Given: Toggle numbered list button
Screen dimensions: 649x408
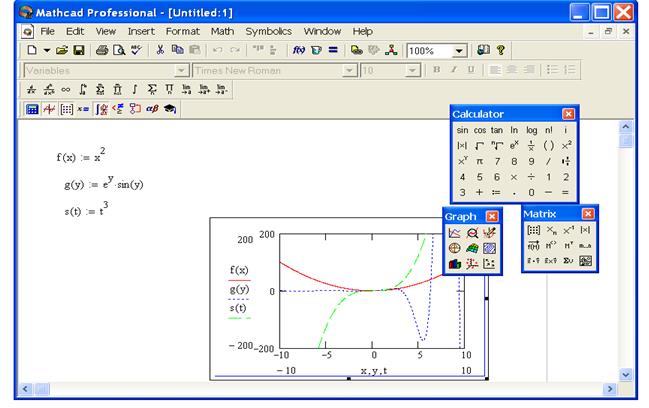Looking at the screenshot, I should coord(570,70).
